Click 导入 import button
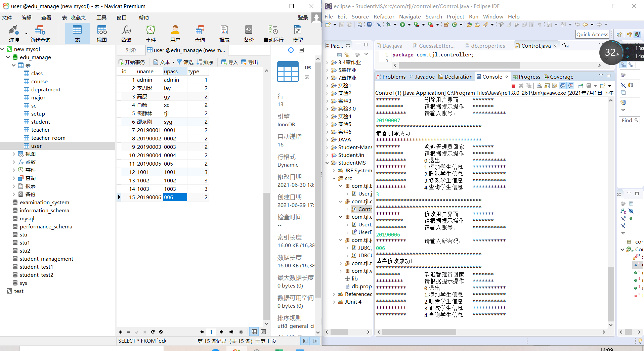Screen dimensions: 644x351 (x=230, y=62)
